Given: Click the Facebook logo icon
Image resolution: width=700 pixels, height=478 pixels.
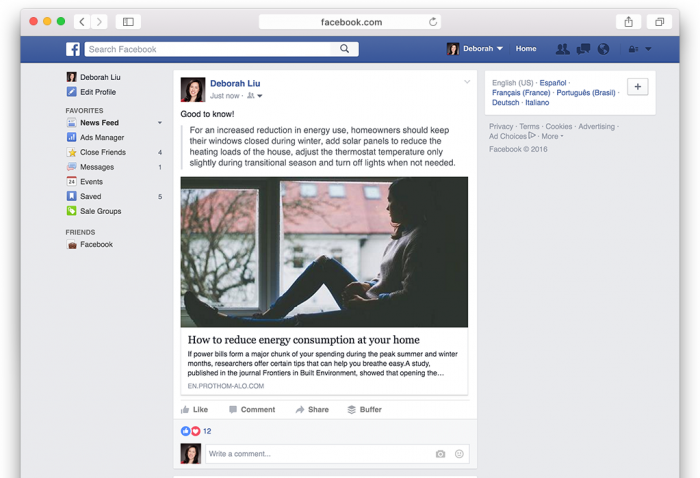Looking at the screenshot, I should 73,49.
